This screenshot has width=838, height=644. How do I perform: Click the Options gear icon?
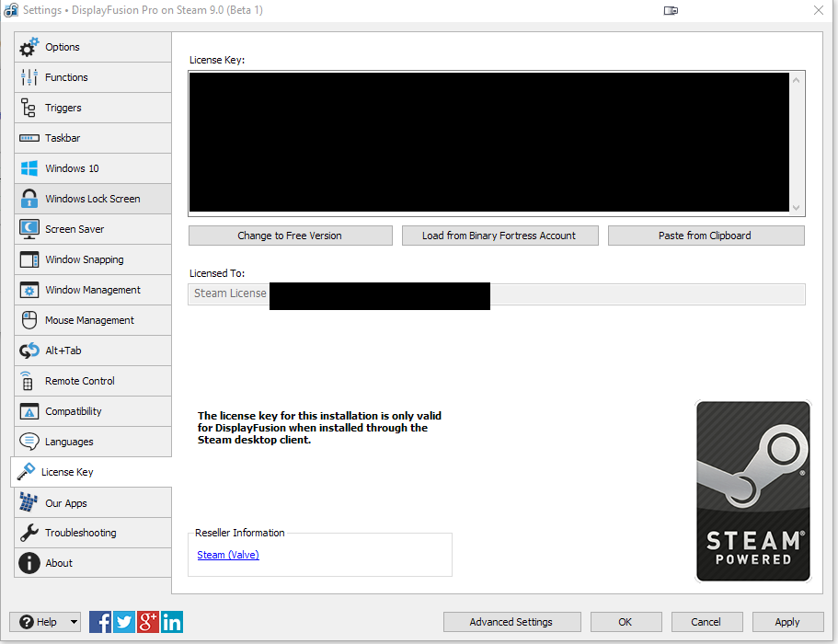coord(29,47)
